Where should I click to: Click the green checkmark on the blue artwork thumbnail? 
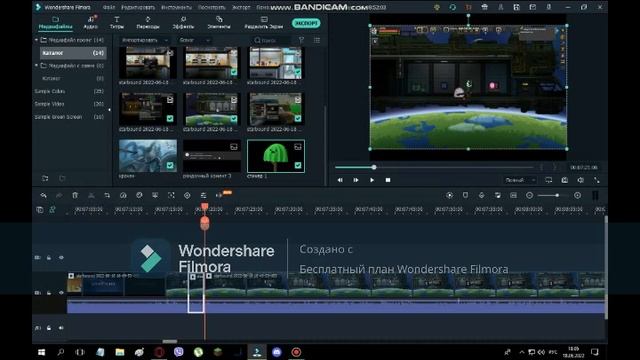[x=170, y=165]
